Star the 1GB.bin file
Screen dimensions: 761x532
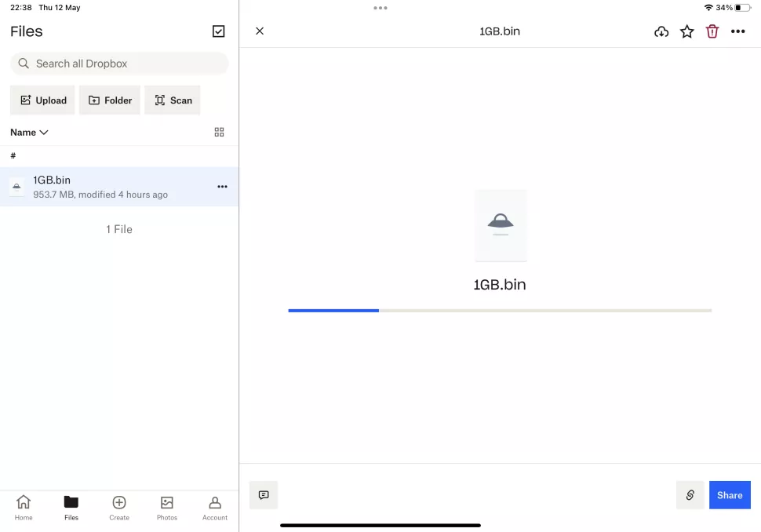686,31
